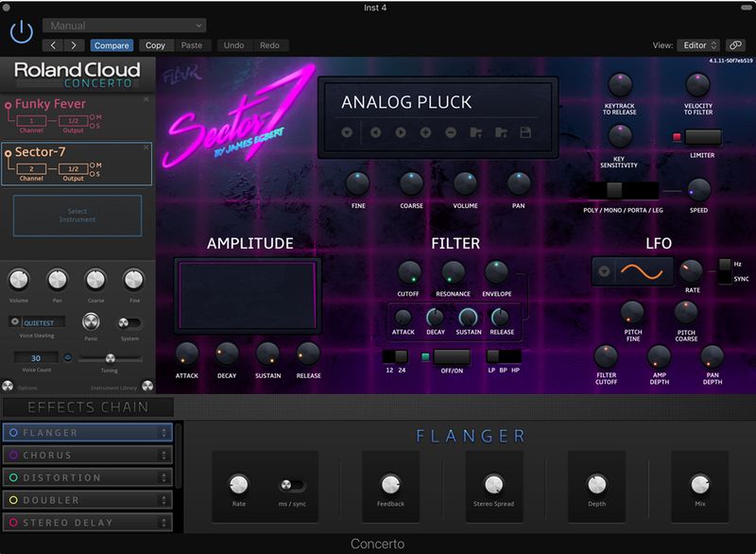Screen dimensions: 756x554
Task: Click the Keytrack to Release knob
Action: click(620, 85)
